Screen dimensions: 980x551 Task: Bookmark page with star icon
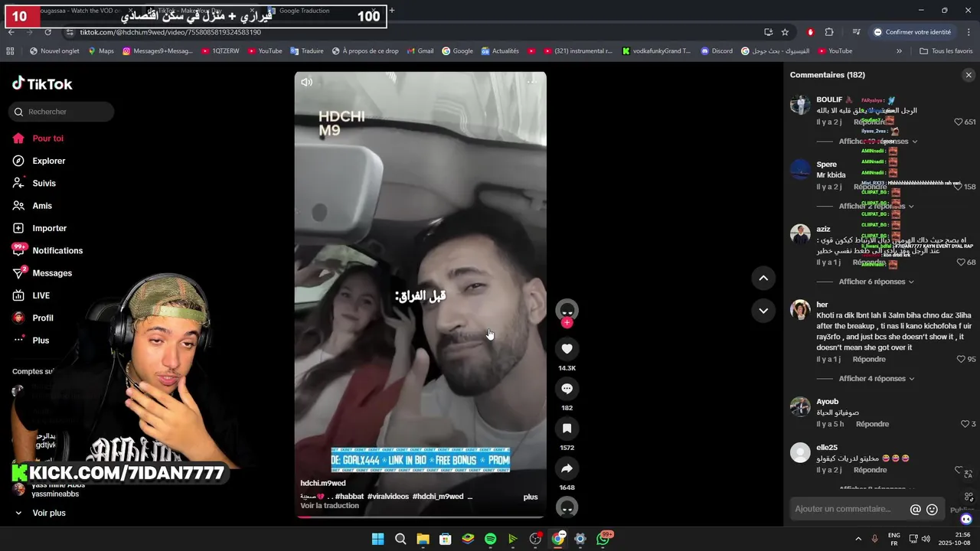pos(785,32)
